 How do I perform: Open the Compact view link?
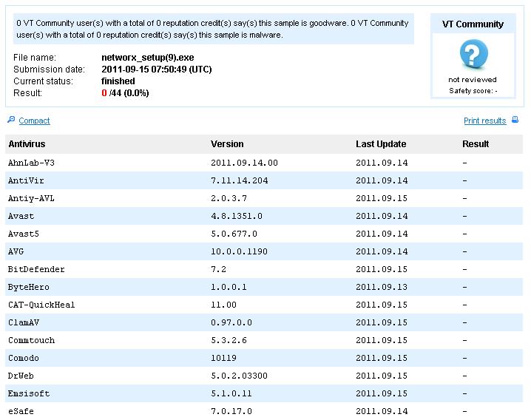[34, 121]
